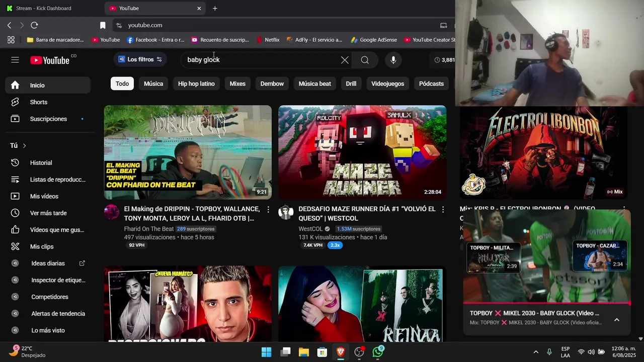
Task: Open the WestCOL channel name link
Action: (310, 229)
